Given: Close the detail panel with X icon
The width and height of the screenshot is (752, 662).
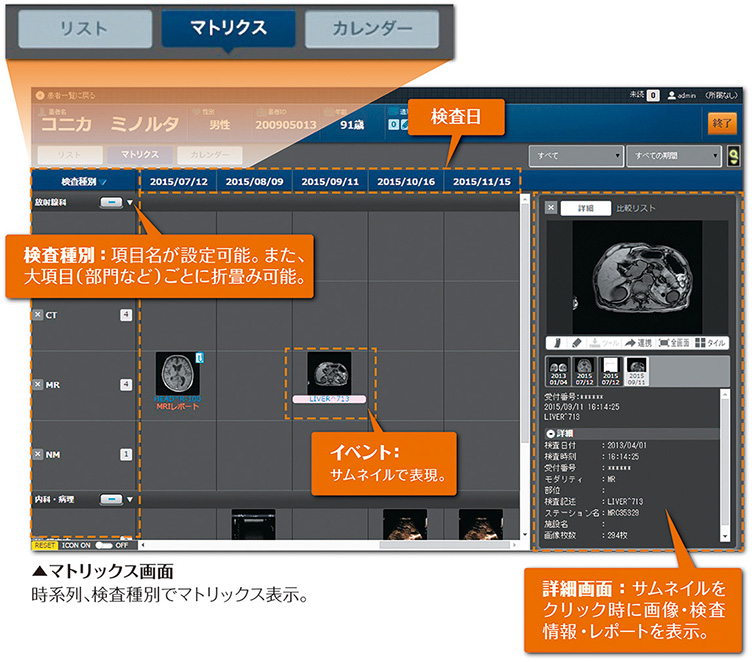Looking at the screenshot, I should (550, 208).
